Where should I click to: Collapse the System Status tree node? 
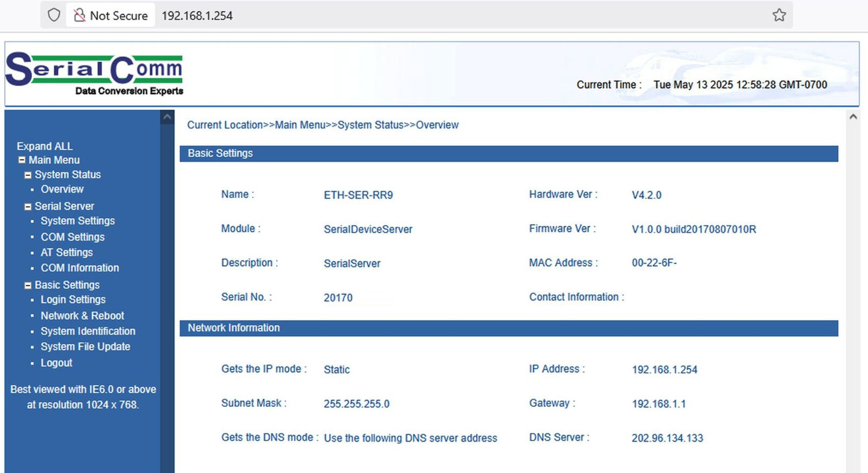click(28, 175)
